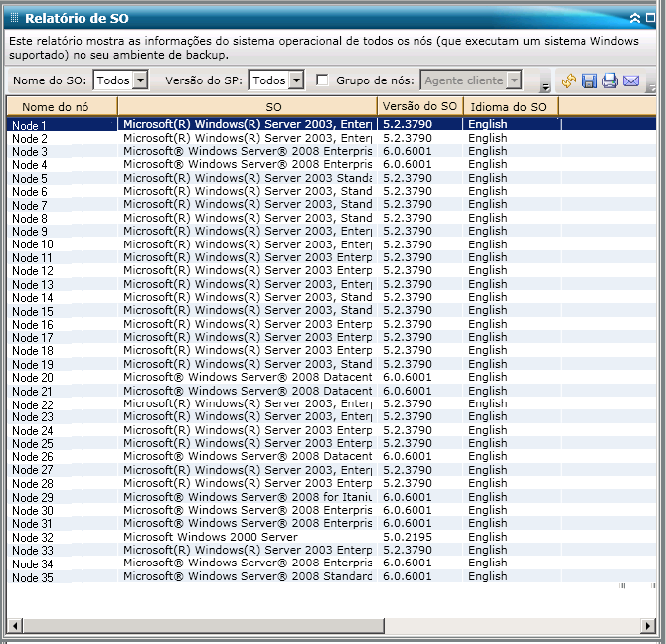Select the Node 21 row

click(331, 391)
